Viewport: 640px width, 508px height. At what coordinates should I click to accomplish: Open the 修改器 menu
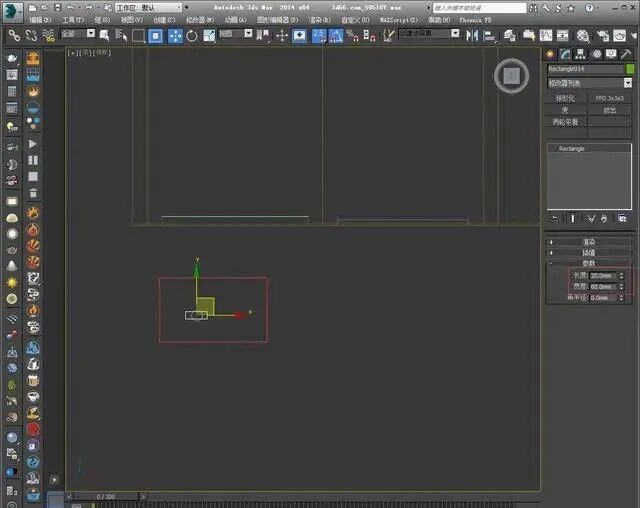point(200,20)
